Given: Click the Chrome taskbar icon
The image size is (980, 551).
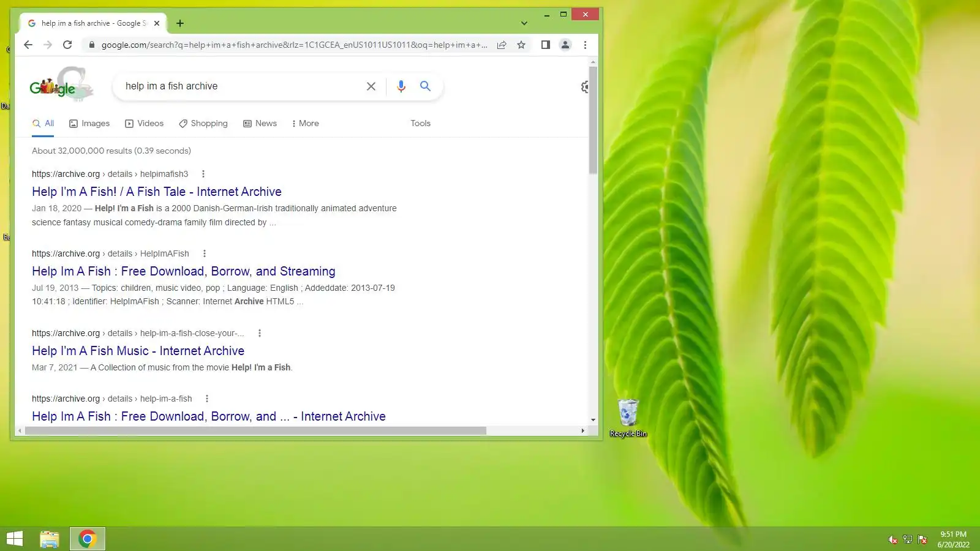Looking at the screenshot, I should pos(88,539).
